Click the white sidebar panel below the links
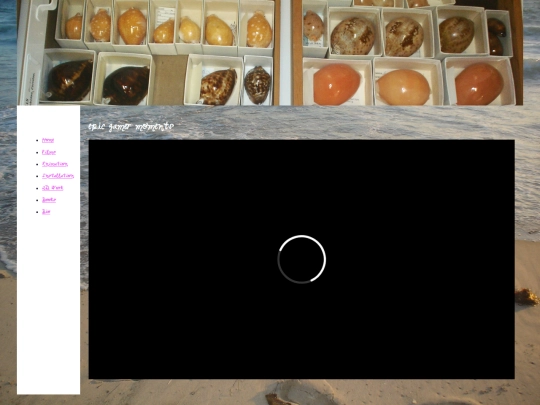The width and height of the screenshot is (540, 405). (x=49, y=305)
